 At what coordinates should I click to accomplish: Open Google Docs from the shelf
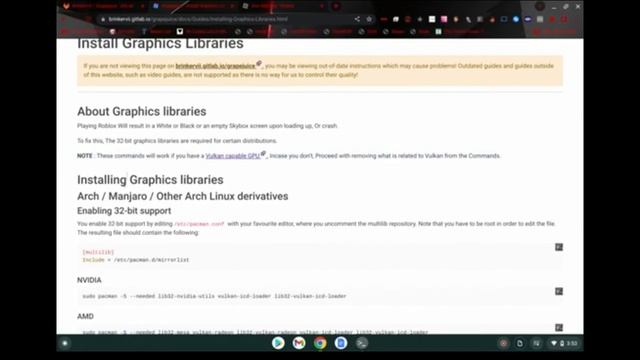341,343
